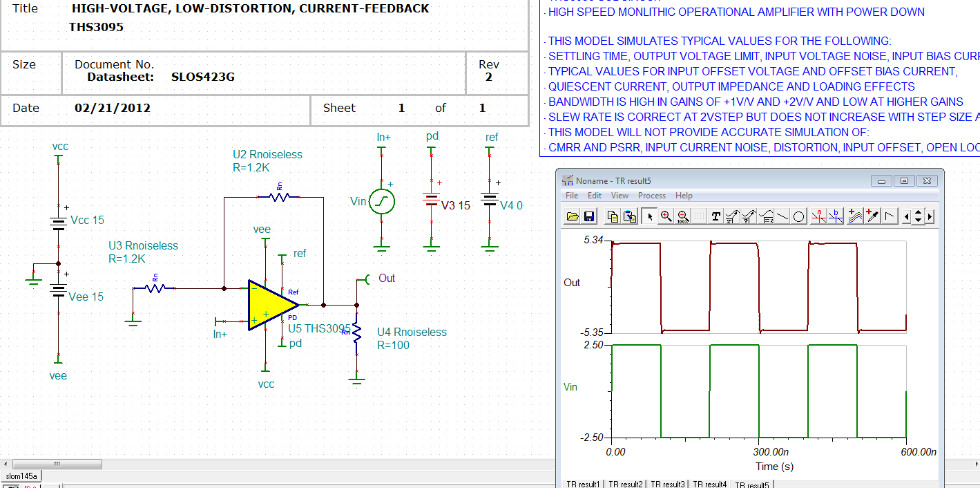Select the V4 0 battery symbol
The image size is (980, 488).
490,200
